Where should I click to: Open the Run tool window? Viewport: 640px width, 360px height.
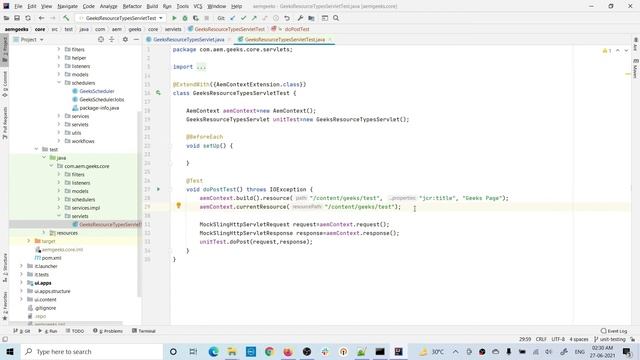[x=48, y=331]
